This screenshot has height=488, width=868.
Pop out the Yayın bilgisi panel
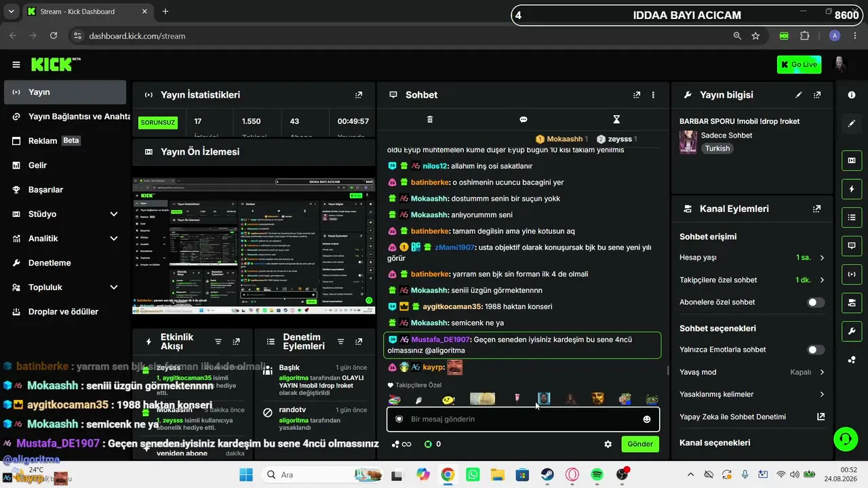[817, 95]
